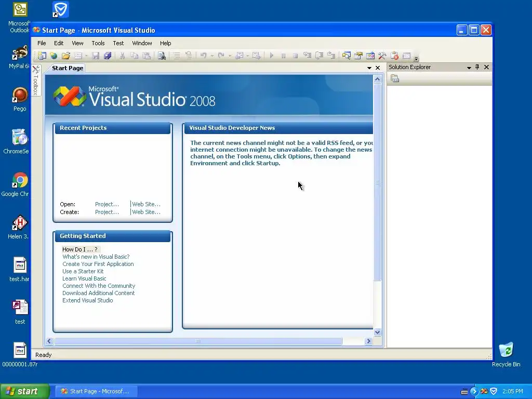
Task: Click the Open File folder icon
Action: coord(66,56)
